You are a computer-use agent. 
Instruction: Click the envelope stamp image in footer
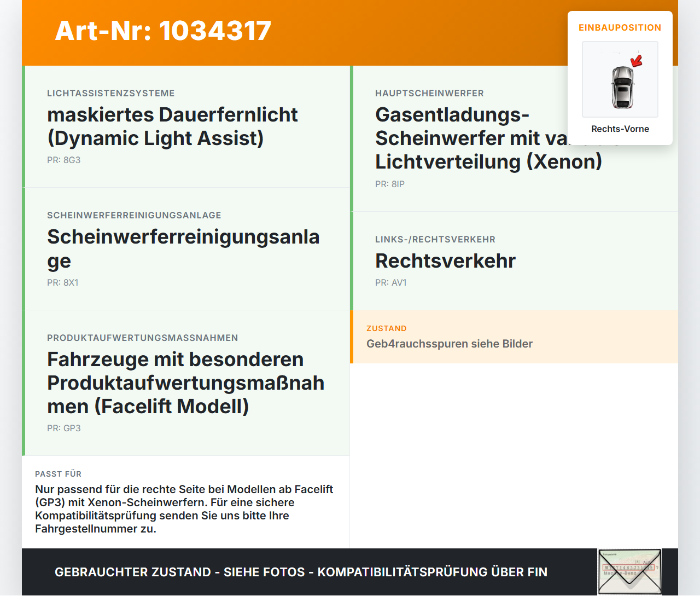629,572
